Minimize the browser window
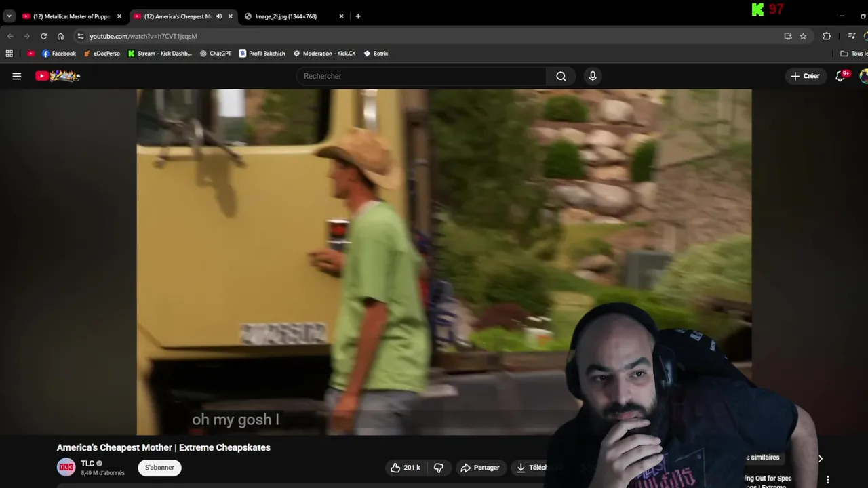Viewport: 868px width, 488px height. (842, 16)
